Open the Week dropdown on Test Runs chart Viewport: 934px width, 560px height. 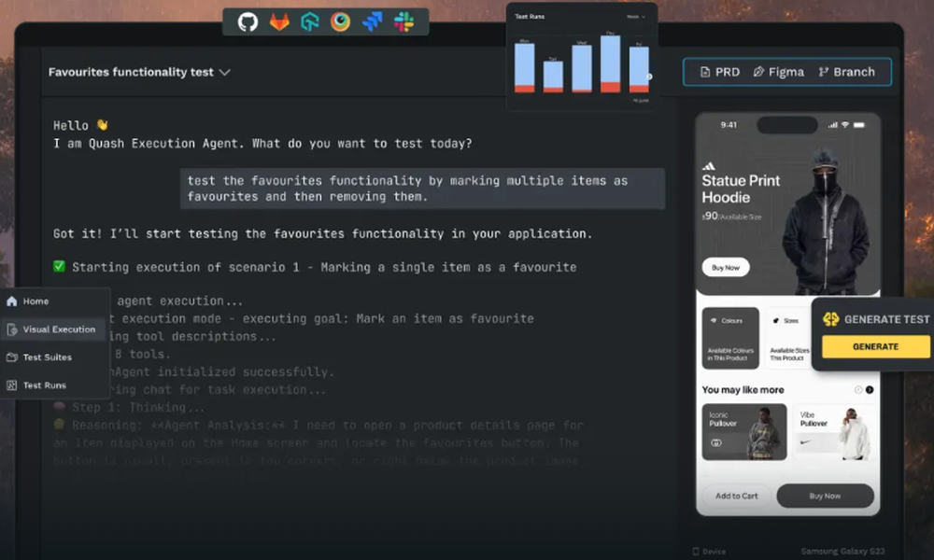coord(635,16)
